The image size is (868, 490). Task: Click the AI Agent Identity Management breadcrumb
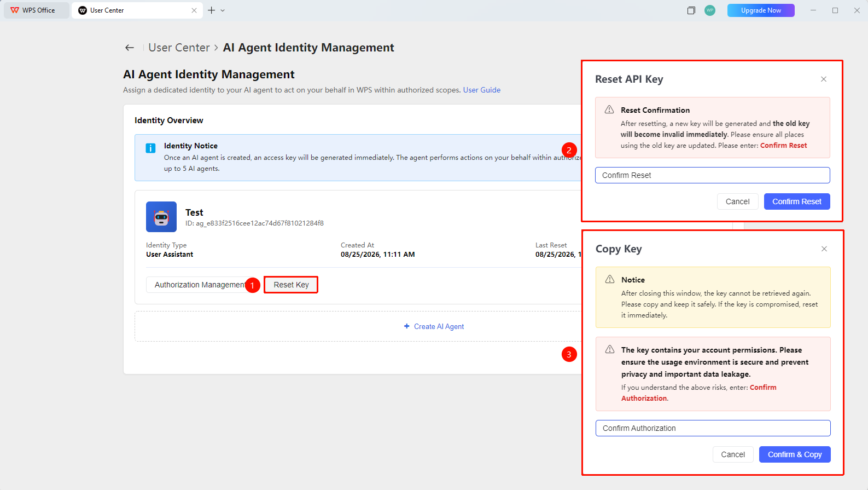[x=308, y=48]
